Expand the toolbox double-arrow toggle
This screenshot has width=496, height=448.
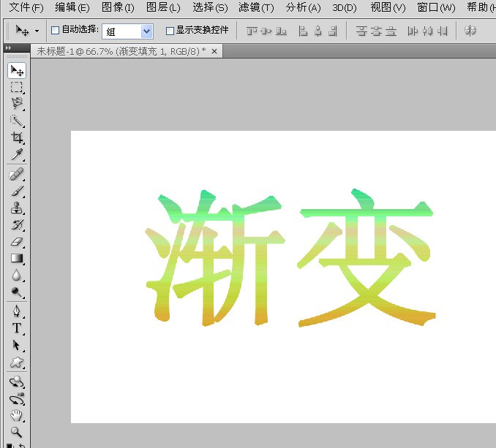click(9, 48)
